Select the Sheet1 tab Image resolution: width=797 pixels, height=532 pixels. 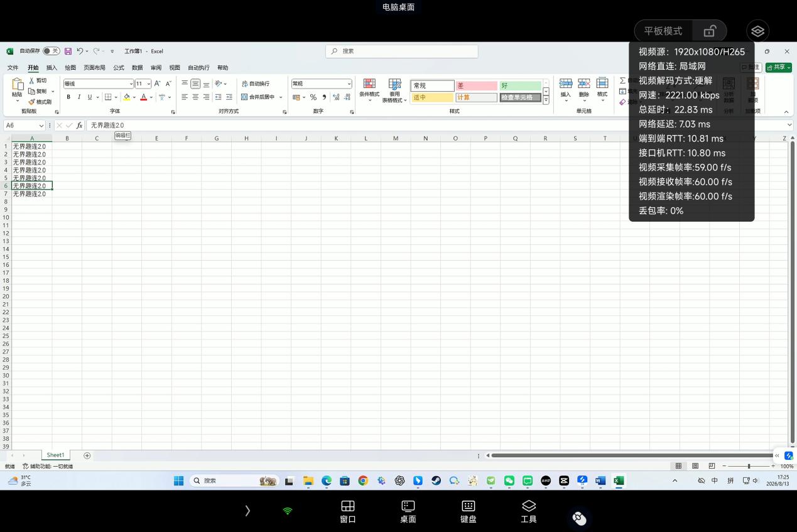pyautogui.click(x=55, y=455)
